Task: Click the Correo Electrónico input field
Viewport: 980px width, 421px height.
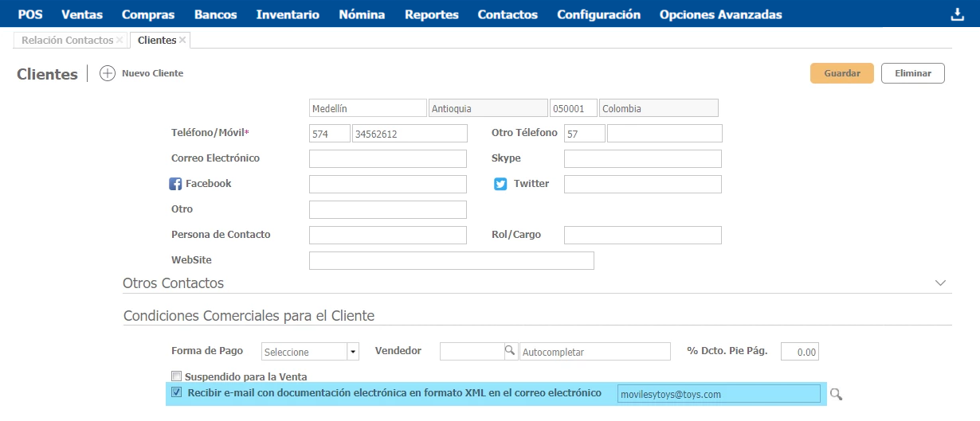Action: (x=387, y=158)
